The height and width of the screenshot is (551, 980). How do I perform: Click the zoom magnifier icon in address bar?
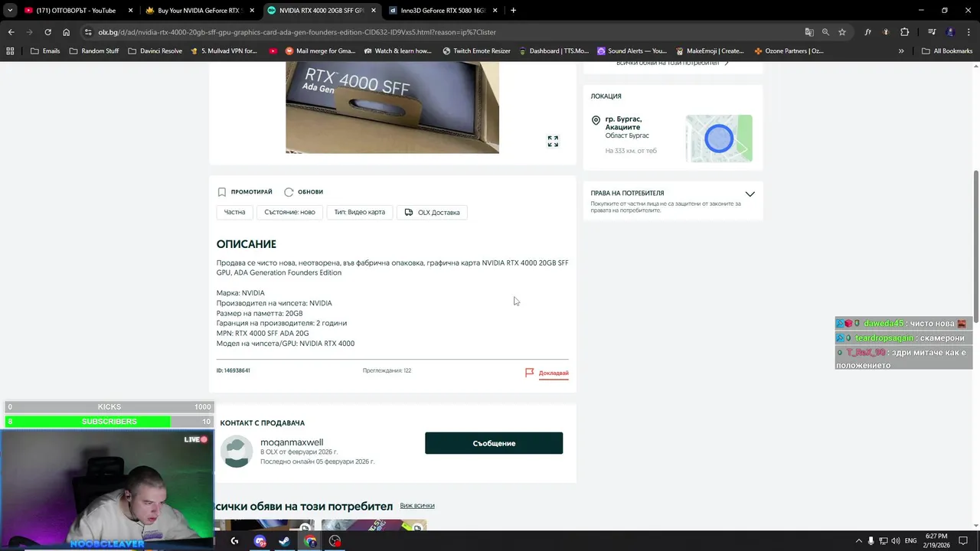click(x=825, y=32)
